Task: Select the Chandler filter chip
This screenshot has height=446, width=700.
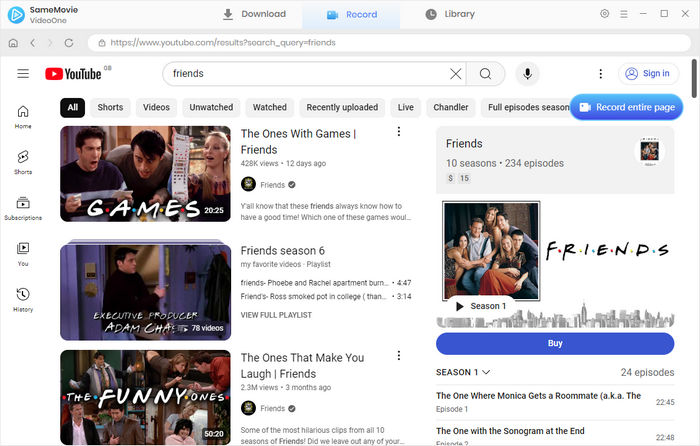Action: click(450, 108)
